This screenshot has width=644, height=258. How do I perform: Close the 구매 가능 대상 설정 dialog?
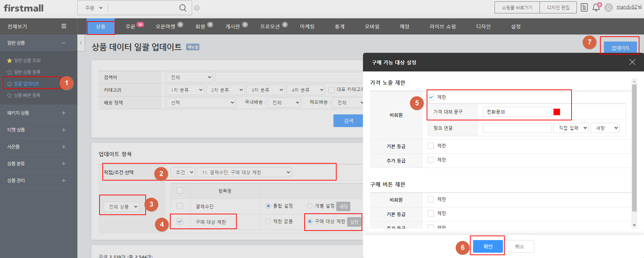[632, 62]
